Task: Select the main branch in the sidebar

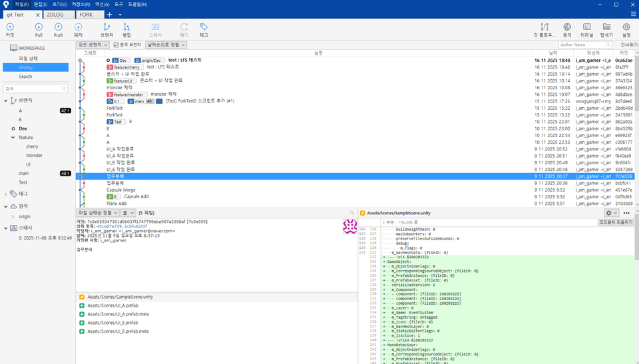Action: [24, 174]
